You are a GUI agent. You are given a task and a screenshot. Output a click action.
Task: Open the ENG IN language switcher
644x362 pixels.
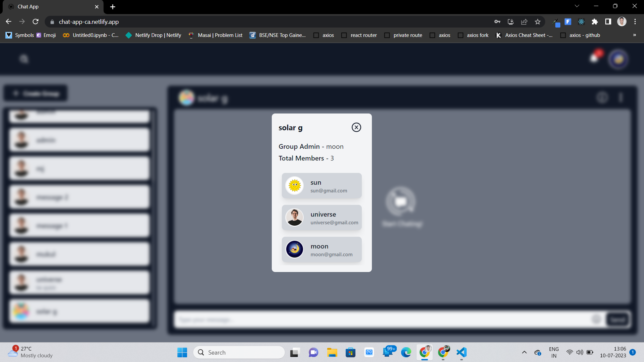point(554,352)
